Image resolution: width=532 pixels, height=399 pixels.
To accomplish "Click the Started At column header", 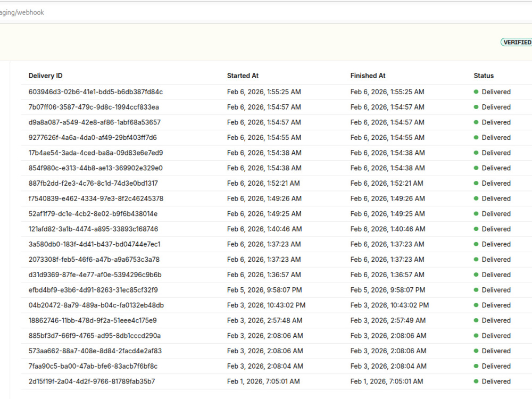I will pos(243,76).
